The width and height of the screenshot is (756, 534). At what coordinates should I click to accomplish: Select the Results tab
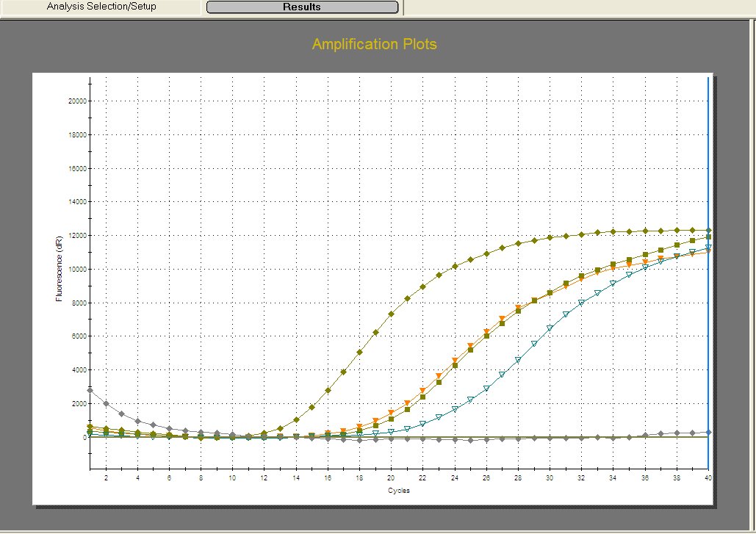[x=302, y=7]
